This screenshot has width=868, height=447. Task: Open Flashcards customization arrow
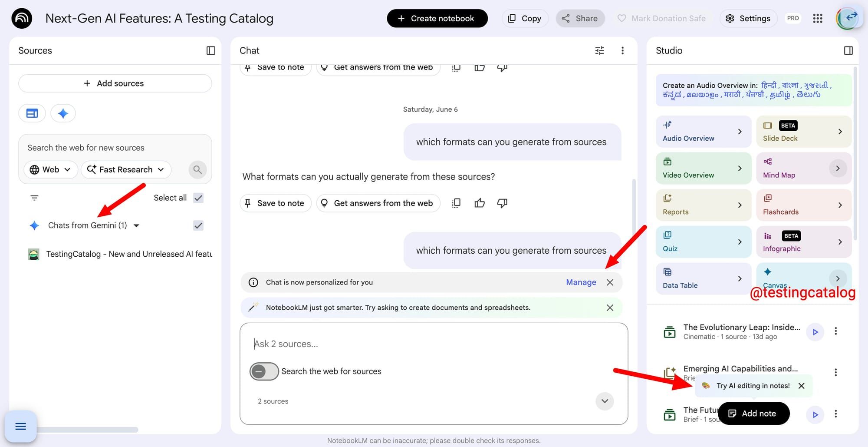click(x=840, y=205)
